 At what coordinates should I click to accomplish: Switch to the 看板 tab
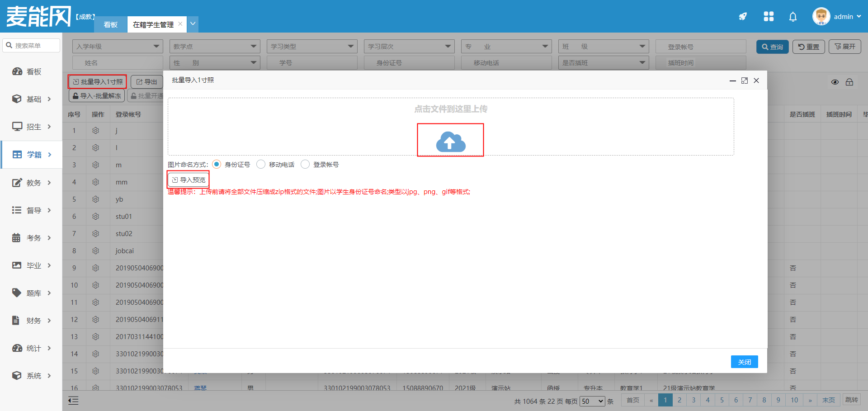pos(110,24)
